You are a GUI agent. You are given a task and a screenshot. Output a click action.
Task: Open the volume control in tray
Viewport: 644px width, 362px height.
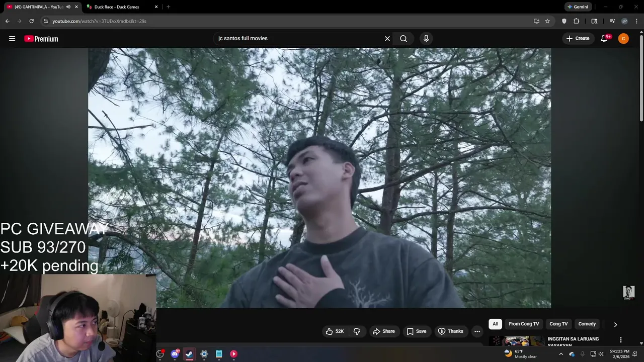pos(601,354)
